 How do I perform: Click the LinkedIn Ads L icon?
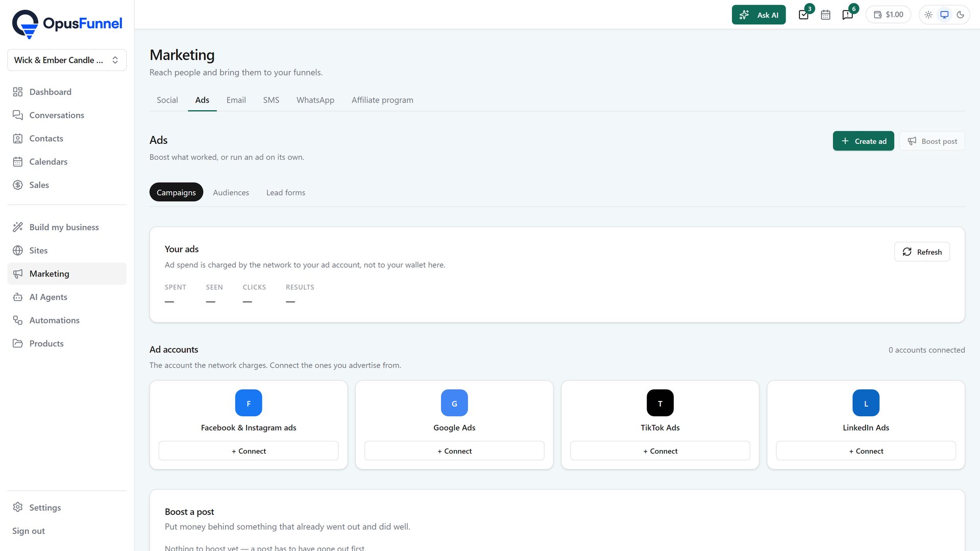pos(866,403)
